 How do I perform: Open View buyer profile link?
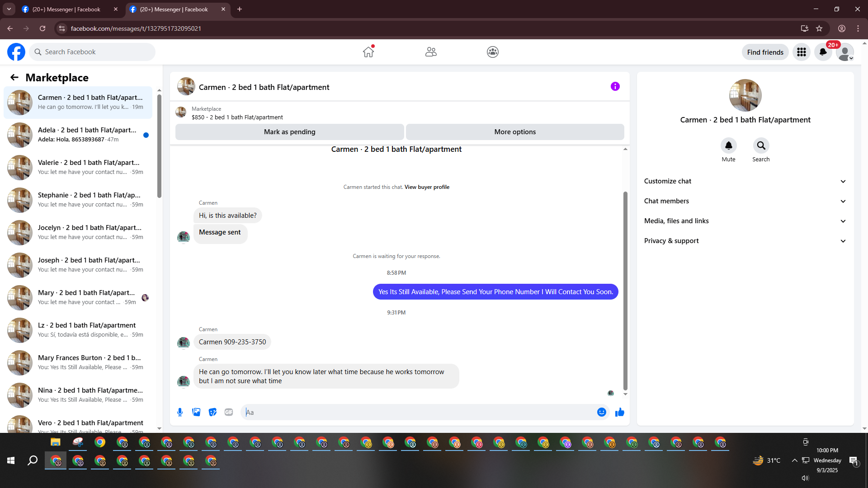[x=427, y=187]
